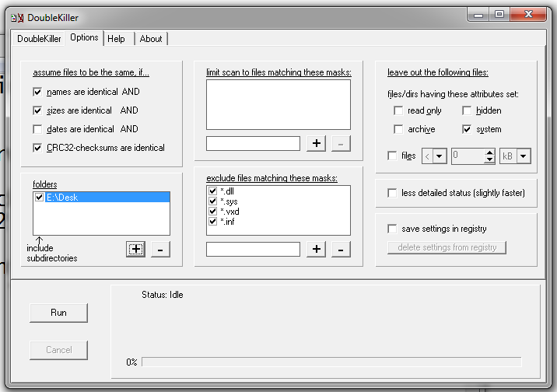This screenshot has width=557, height=392.
Task: Open the About tab
Action: tap(151, 39)
